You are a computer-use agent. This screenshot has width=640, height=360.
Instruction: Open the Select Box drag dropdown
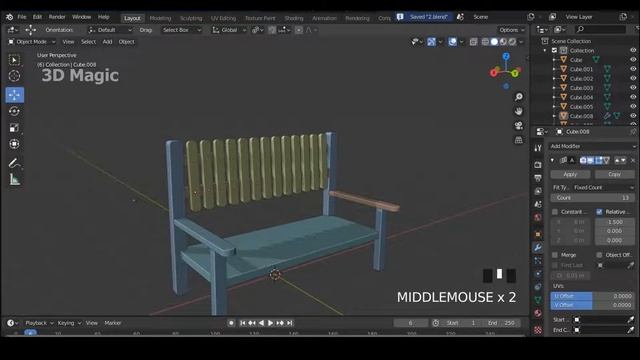tap(182, 30)
